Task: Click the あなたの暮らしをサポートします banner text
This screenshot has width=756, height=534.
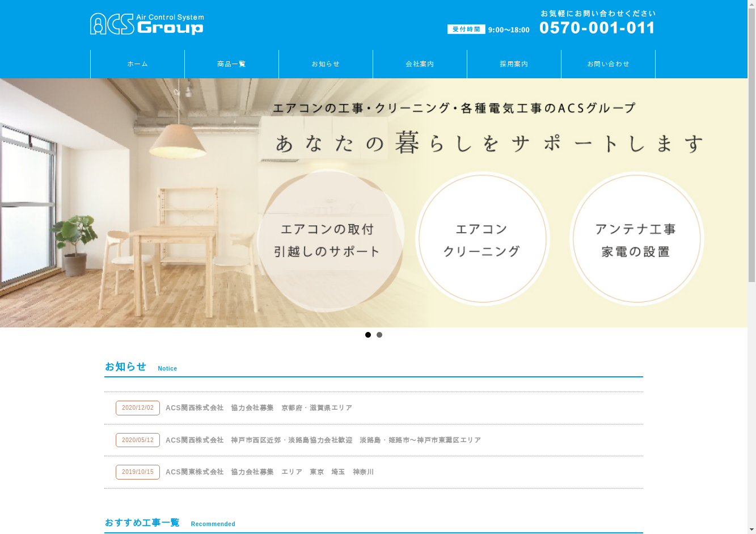Action: click(x=489, y=143)
